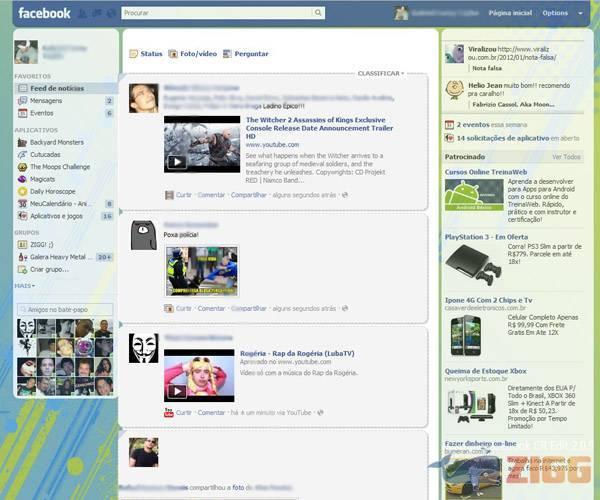Click the Poxa polícia poster's avatar

(144, 235)
